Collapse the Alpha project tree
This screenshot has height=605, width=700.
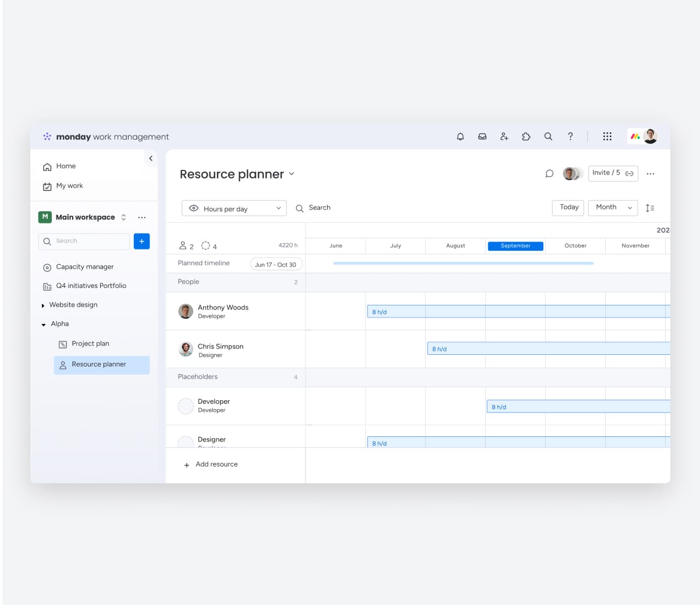coord(42,323)
